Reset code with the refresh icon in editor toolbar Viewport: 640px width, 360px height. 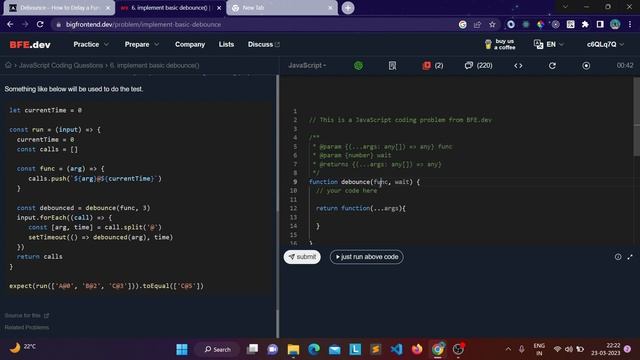click(552, 65)
